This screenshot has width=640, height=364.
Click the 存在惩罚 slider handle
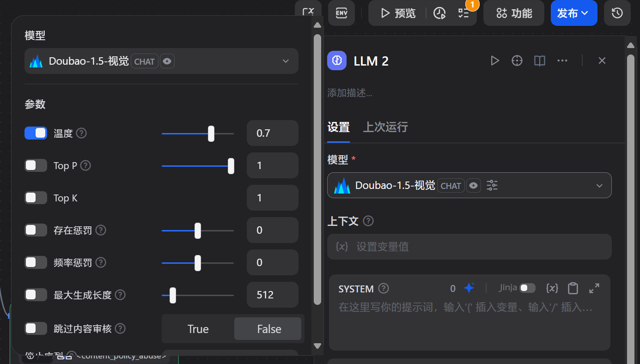(198, 231)
